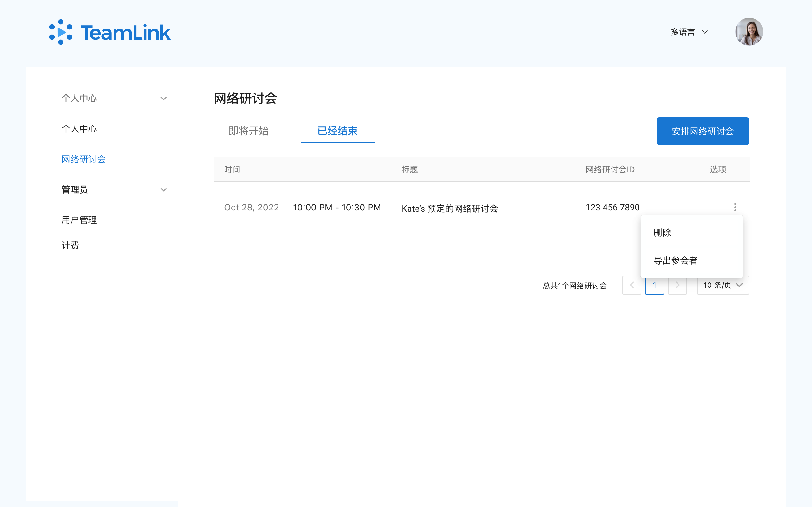The width and height of the screenshot is (812, 507).
Task: Open the 多语言 language dropdown
Action: pyautogui.click(x=689, y=32)
